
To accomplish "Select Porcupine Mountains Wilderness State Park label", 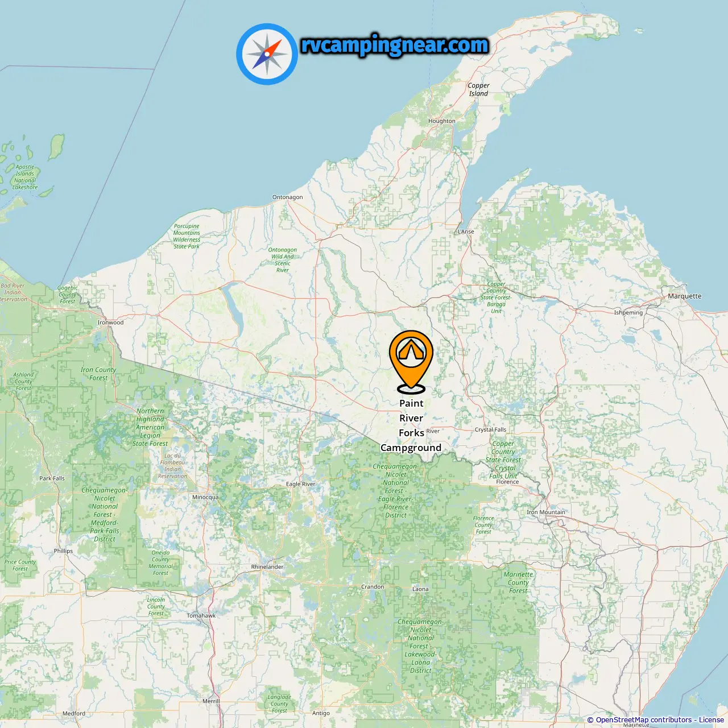I will pyautogui.click(x=187, y=236).
